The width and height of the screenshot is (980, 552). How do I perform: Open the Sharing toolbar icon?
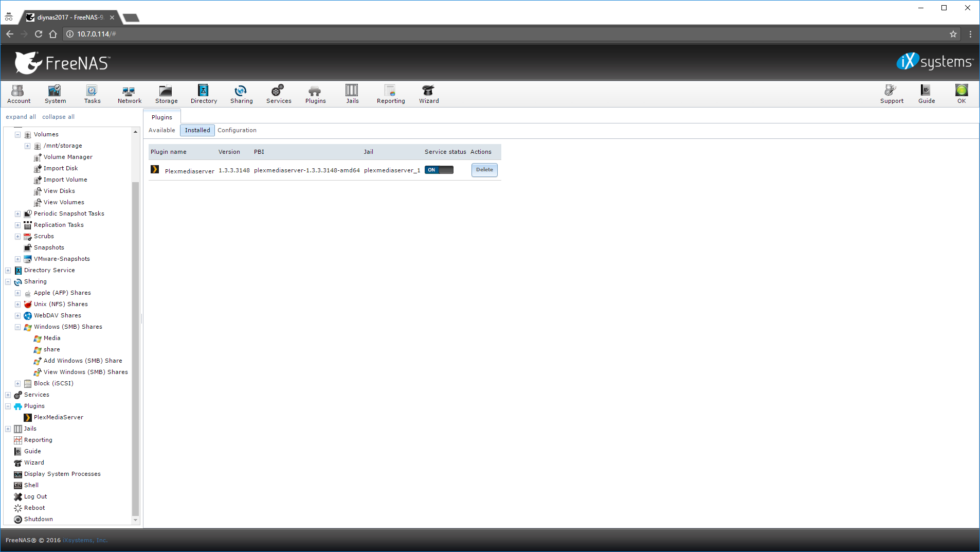click(x=241, y=94)
